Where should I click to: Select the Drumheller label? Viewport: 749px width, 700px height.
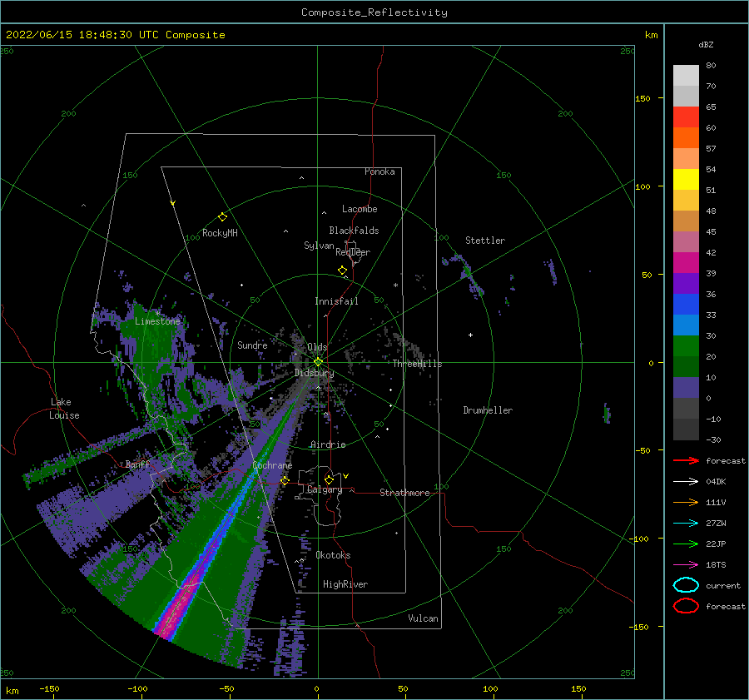488,410
